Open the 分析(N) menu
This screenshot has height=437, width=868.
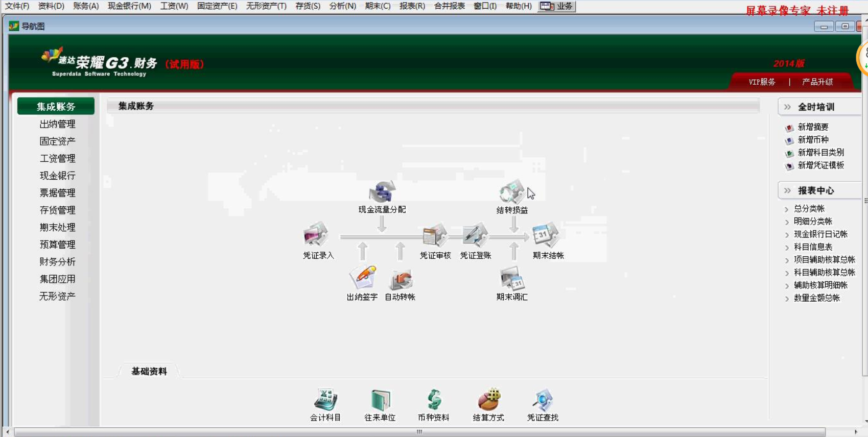pos(342,6)
